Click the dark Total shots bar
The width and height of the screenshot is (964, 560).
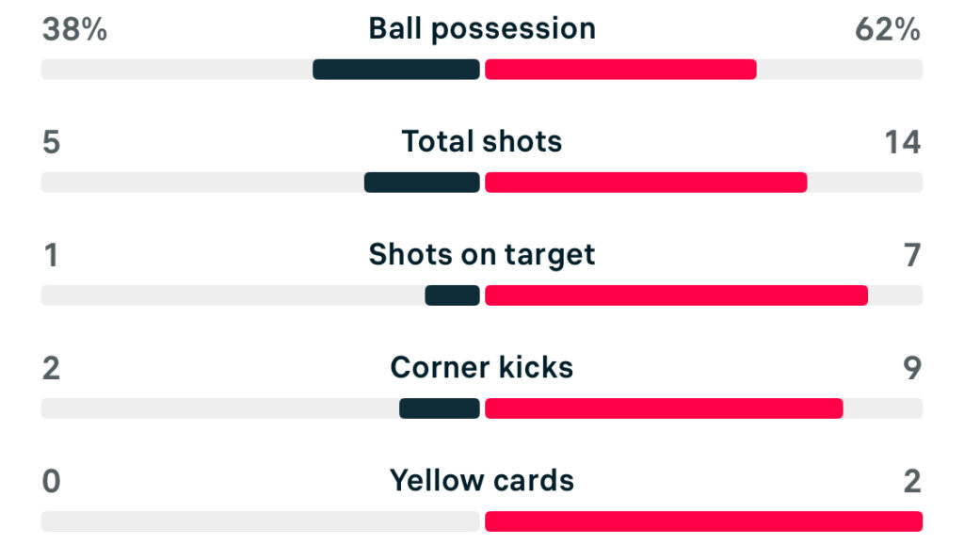tap(422, 183)
